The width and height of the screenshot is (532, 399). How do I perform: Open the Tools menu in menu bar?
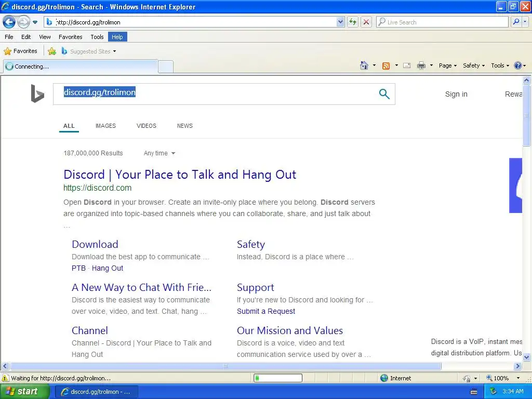(x=97, y=37)
